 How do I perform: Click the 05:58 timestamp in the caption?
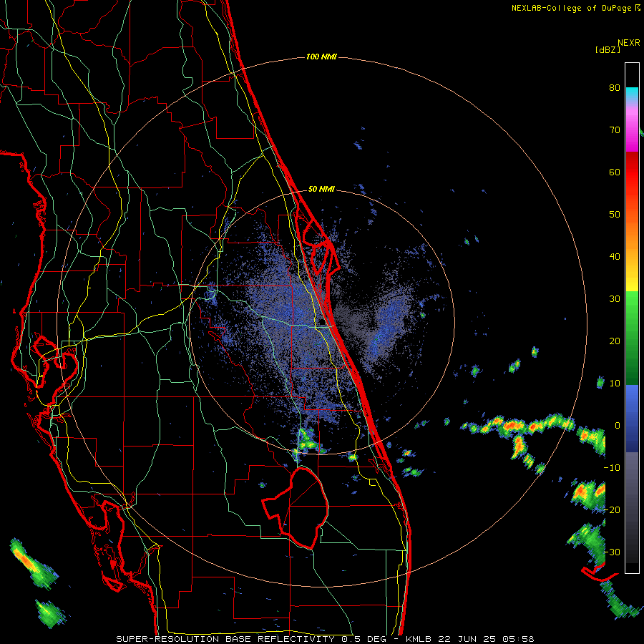point(517,639)
